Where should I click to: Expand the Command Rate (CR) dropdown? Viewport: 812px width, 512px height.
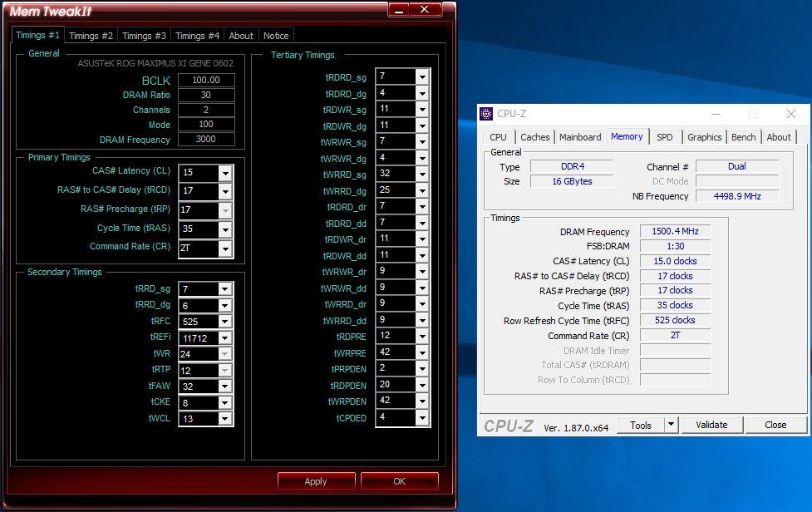click(225, 249)
